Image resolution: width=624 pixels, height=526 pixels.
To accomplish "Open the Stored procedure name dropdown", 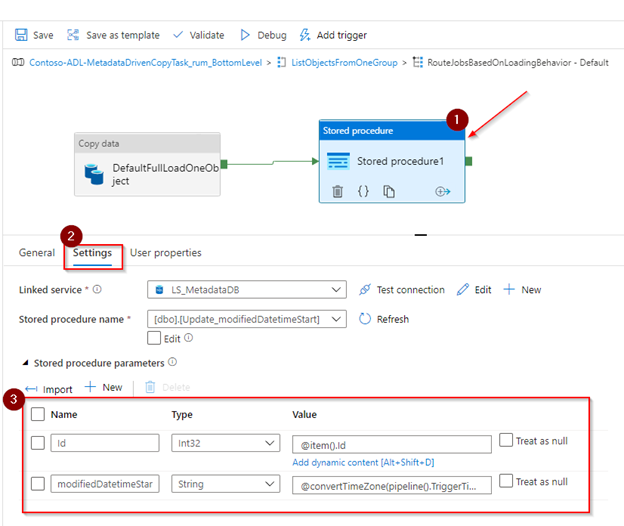I will [247, 319].
